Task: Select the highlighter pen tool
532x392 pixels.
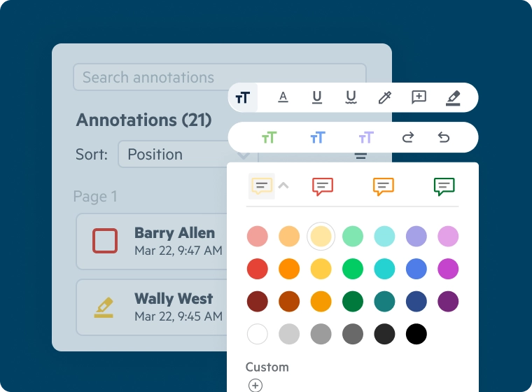Action: (x=453, y=97)
